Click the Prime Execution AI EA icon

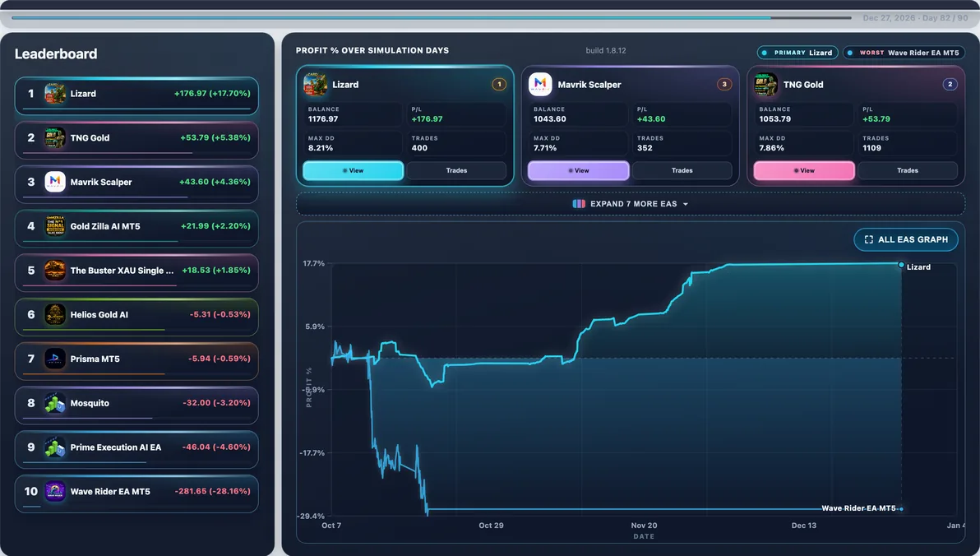coord(55,447)
